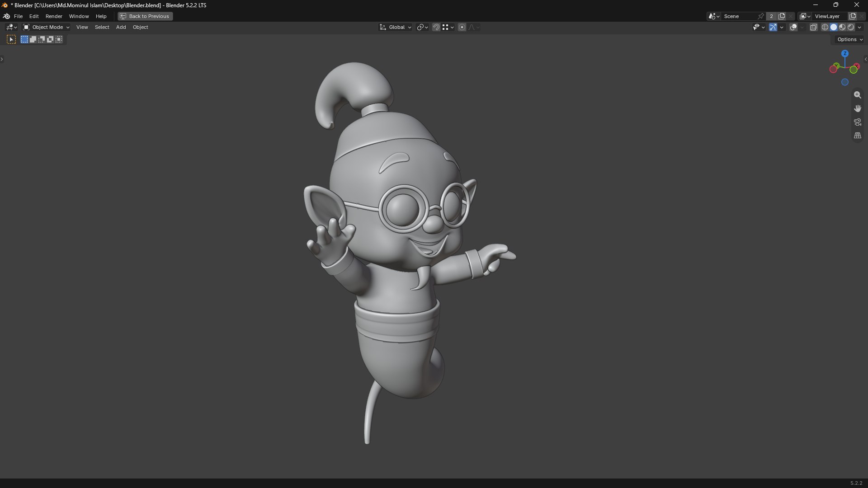Click the red negative X axis circle
This screenshot has height=488, width=868.
[x=833, y=70]
